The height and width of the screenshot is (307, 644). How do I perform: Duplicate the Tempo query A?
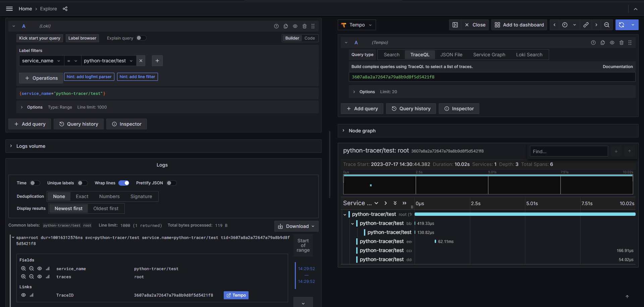[603, 43]
